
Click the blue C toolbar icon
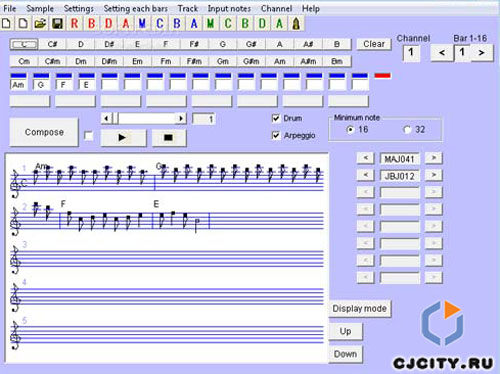(x=160, y=24)
